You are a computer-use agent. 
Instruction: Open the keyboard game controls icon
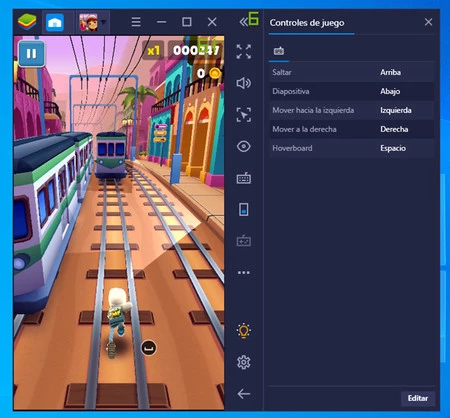point(244,178)
